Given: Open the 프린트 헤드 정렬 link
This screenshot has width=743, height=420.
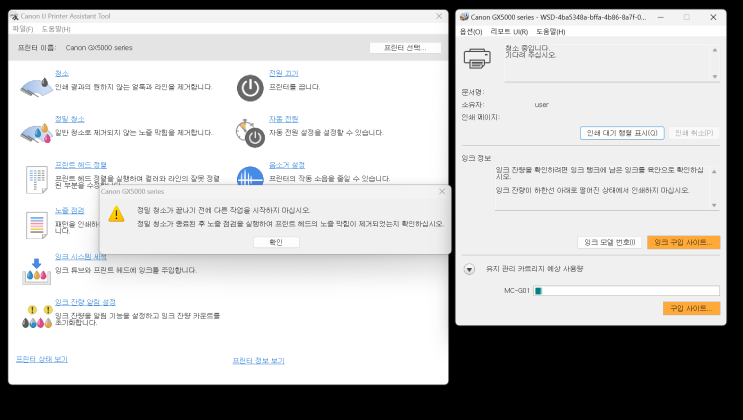Looking at the screenshot, I should 81,165.
